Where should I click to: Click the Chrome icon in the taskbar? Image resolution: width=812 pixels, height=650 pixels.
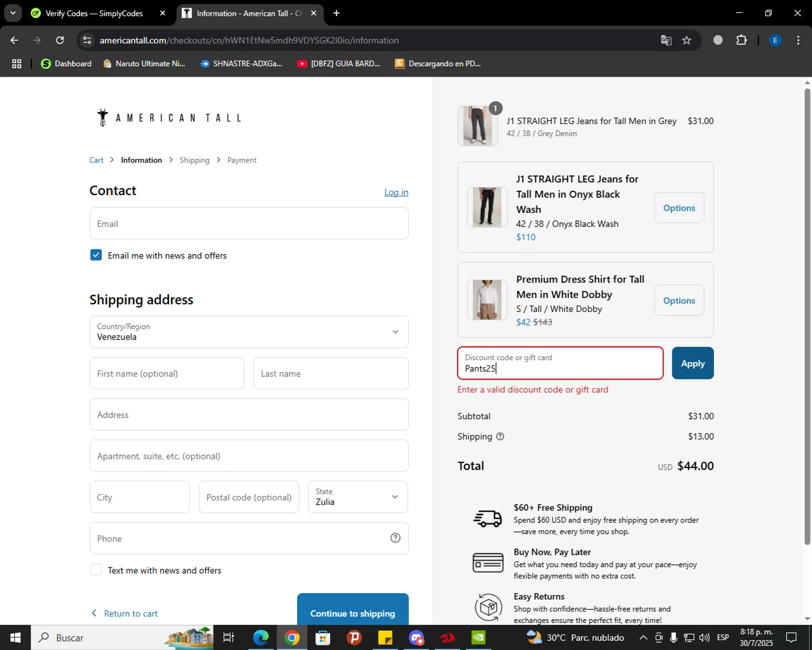point(292,638)
